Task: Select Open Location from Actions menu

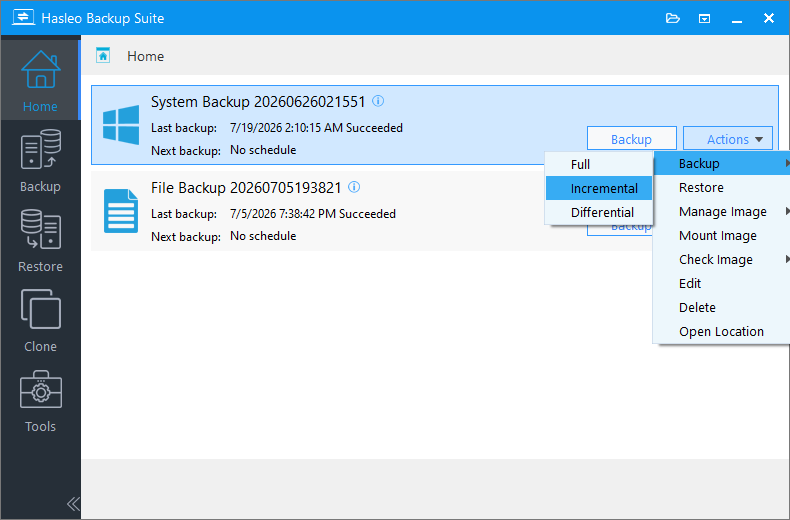Action: 722,332
